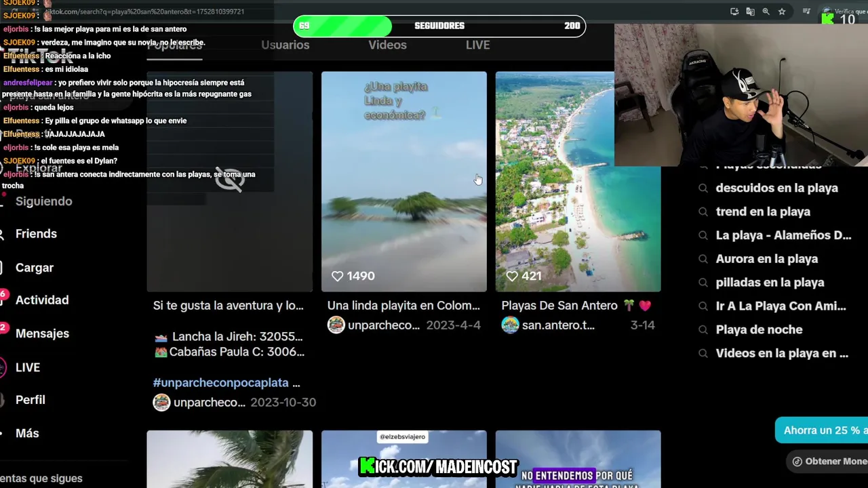The image size is (868, 488).
Task: Click the Ahorra un 25 % button
Action: tap(822, 430)
